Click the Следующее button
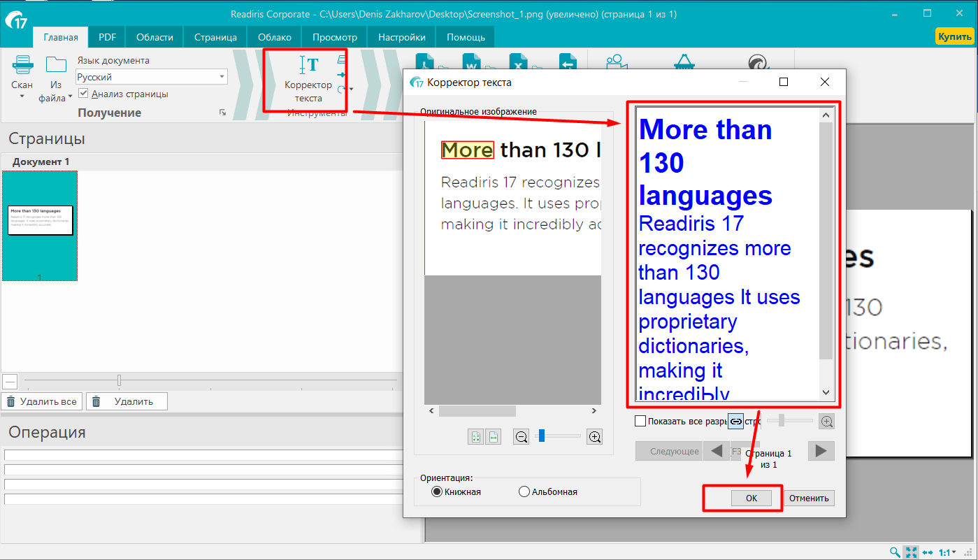 (x=668, y=451)
